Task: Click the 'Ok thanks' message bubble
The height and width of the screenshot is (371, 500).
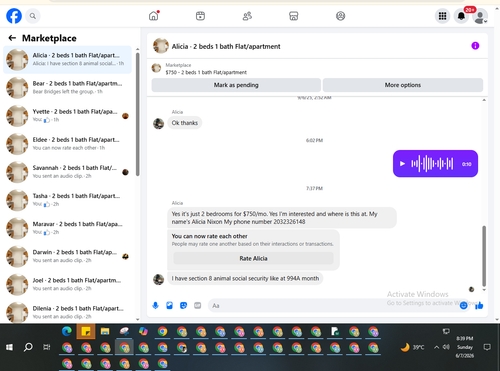Action: tap(185, 123)
